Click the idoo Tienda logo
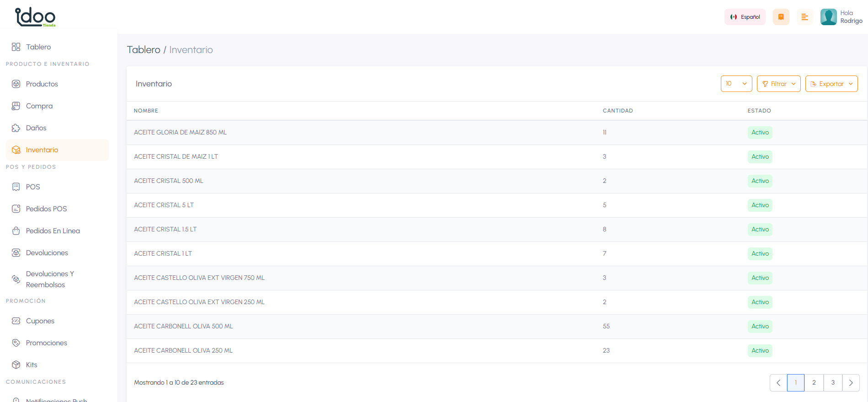This screenshot has height=402, width=868. click(35, 17)
